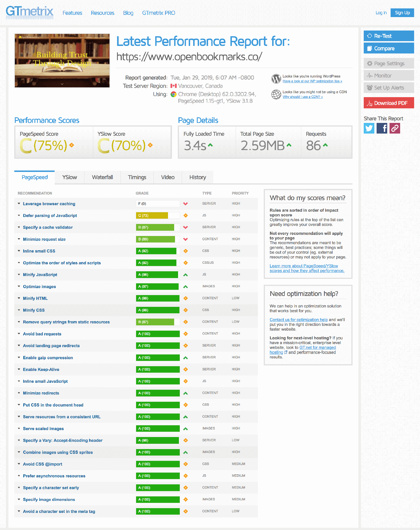Viewport: 420px width, 530px height.
Task: Click green up arrow for Minimize redirects
Action: coord(185,393)
